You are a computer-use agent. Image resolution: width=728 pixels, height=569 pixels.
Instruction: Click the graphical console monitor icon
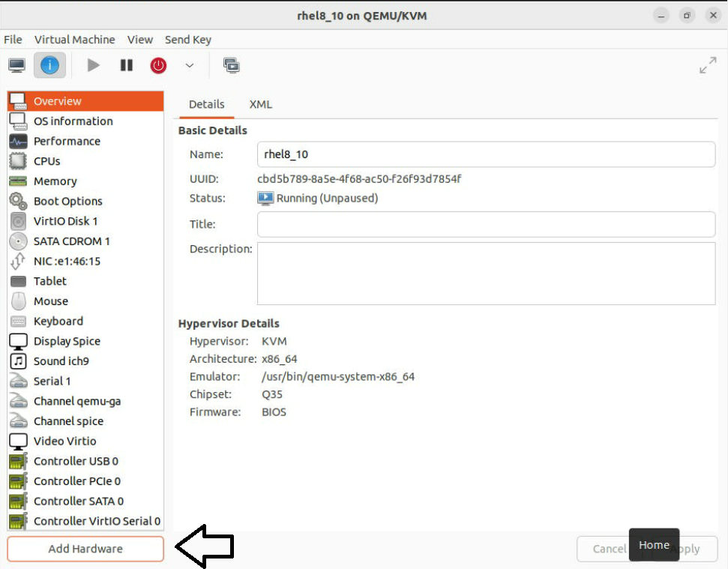pyautogui.click(x=17, y=65)
